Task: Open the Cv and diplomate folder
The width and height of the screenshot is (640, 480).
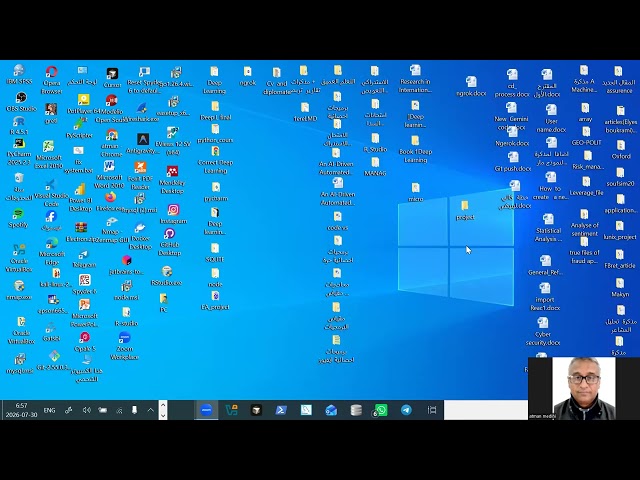Action: point(277,81)
